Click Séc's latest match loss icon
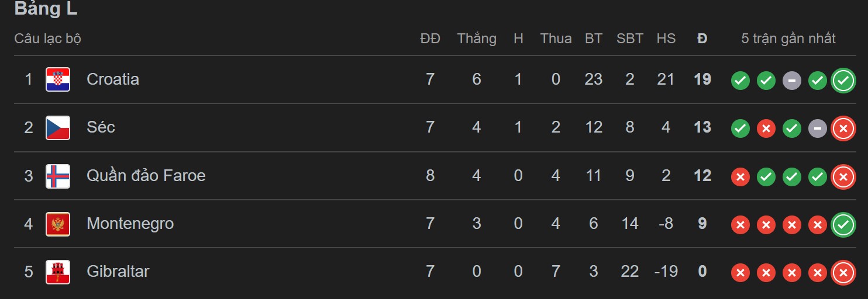 (843, 128)
